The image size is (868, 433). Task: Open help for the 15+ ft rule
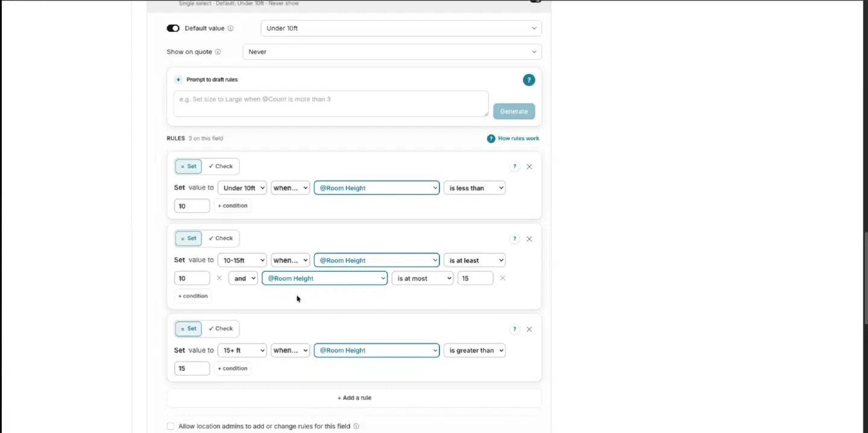[515, 329]
